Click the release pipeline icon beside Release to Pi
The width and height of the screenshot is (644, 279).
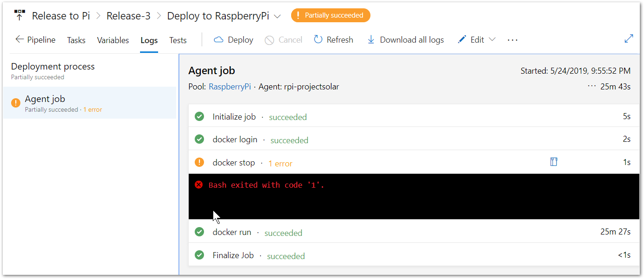[19, 15]
